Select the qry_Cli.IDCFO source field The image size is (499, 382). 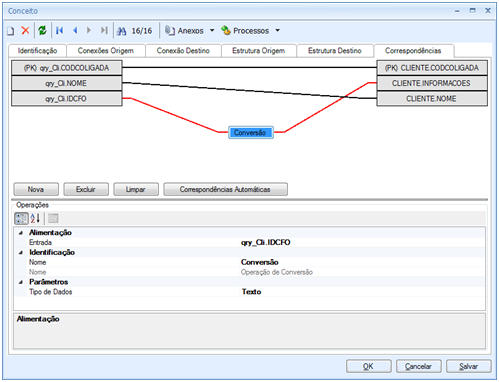pyautogui.click(x=67, y=99)
